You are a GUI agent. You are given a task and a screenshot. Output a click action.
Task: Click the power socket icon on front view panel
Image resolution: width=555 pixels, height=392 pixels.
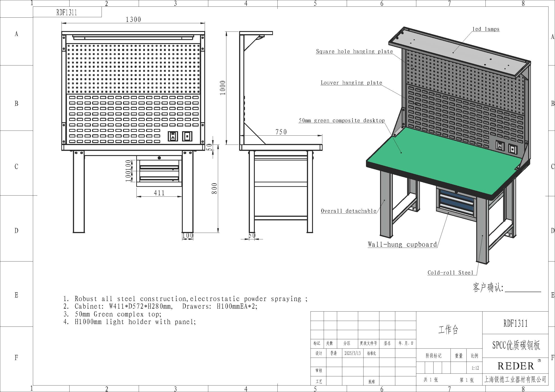click(173, 136)
